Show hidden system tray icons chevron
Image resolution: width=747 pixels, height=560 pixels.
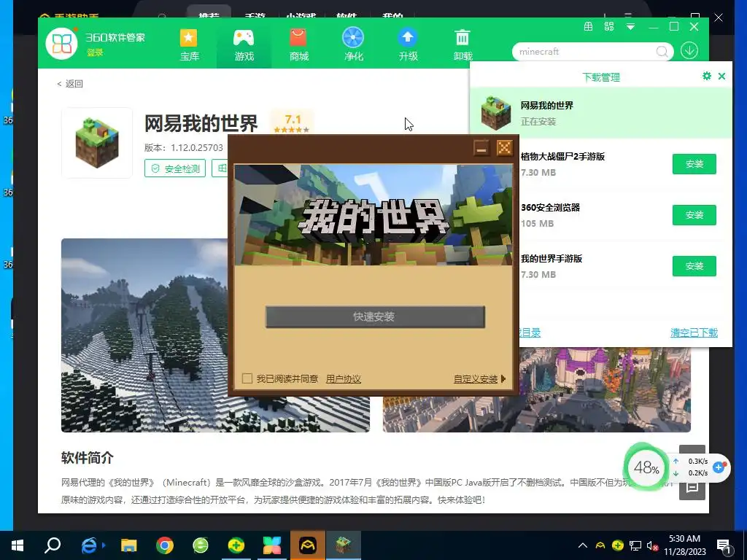pyautogui.click(x=583, y=545)
